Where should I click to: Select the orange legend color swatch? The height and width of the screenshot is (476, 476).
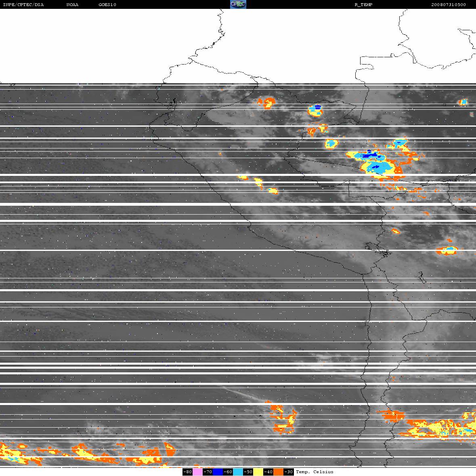click(278, 472)
